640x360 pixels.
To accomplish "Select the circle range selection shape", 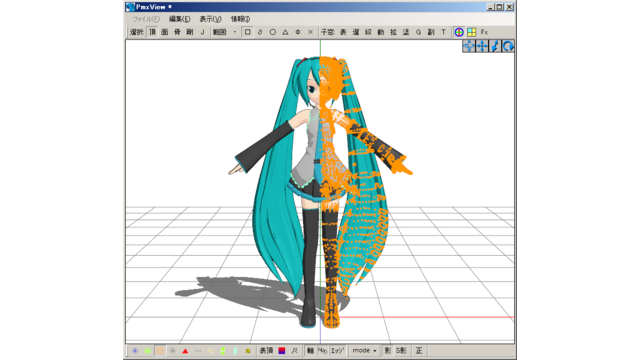I will pos(273,32).
